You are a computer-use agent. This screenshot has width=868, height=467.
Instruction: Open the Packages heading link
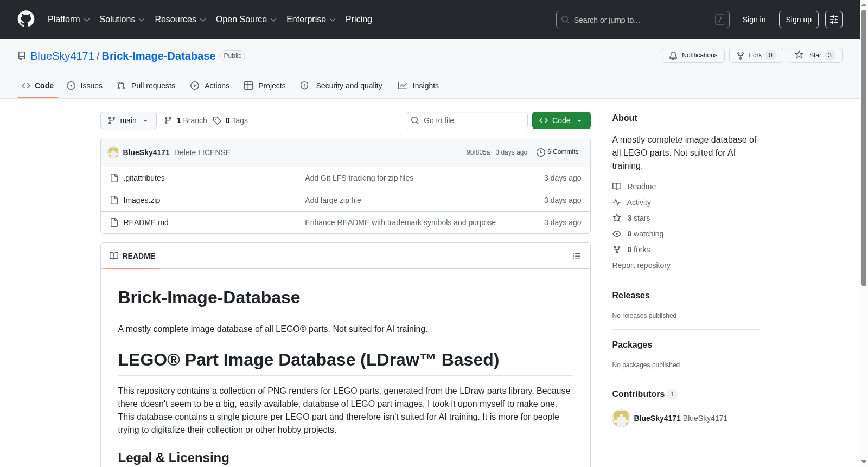pyautogui.click(x=632, y=345)
